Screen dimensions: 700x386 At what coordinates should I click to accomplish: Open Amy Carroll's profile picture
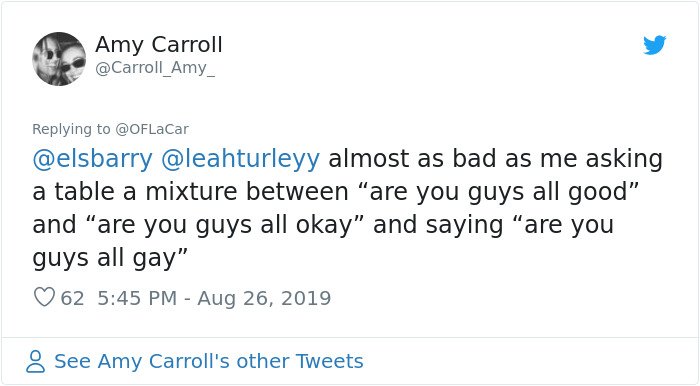[59, 59]
